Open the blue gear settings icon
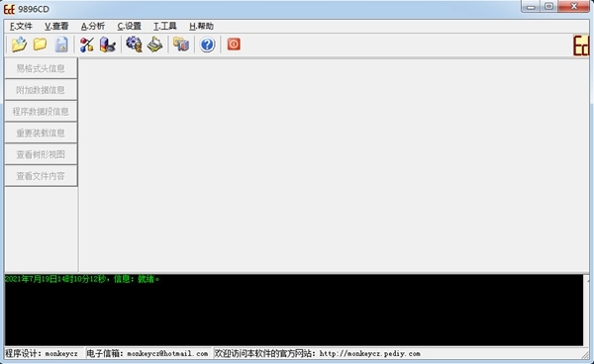The height and width of the screenshot is (364, 594). 134,45
